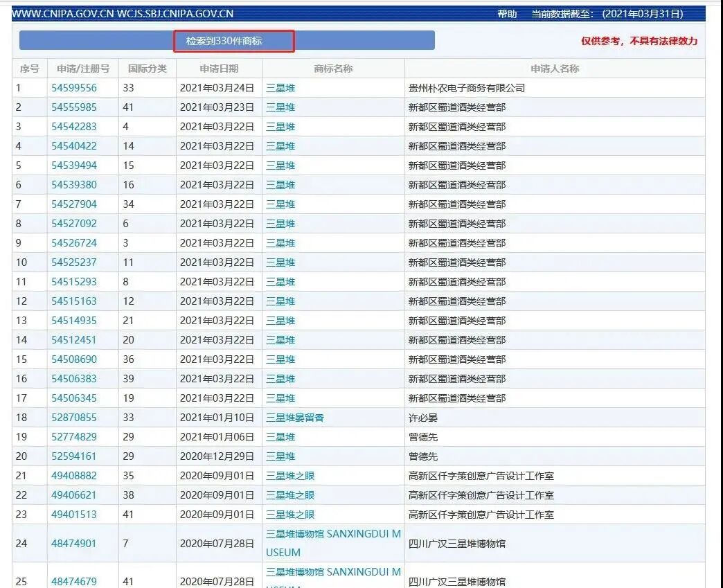The width and height of the screenshot is (723, 588).
Task: Open 三星堆之眼 trademark in row 23
Action: tap(290, 514)
